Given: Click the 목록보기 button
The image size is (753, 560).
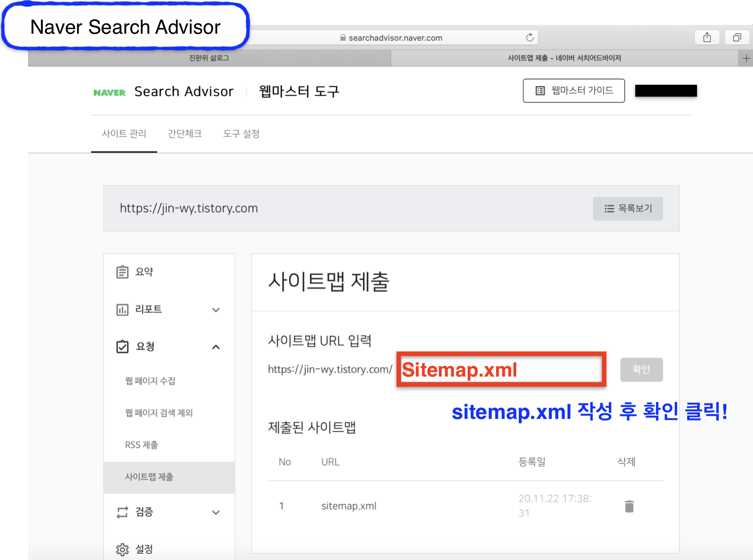Looking at the screenshot, I should [628, 209].
